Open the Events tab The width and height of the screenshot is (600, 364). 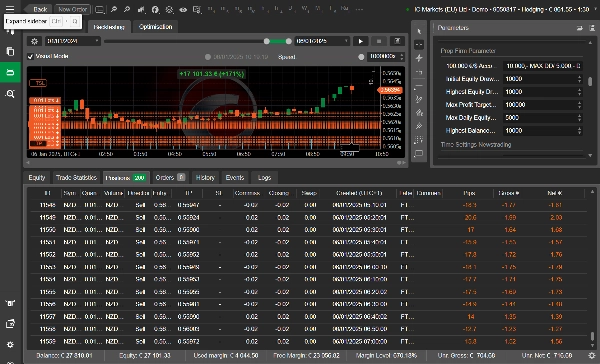235,178
